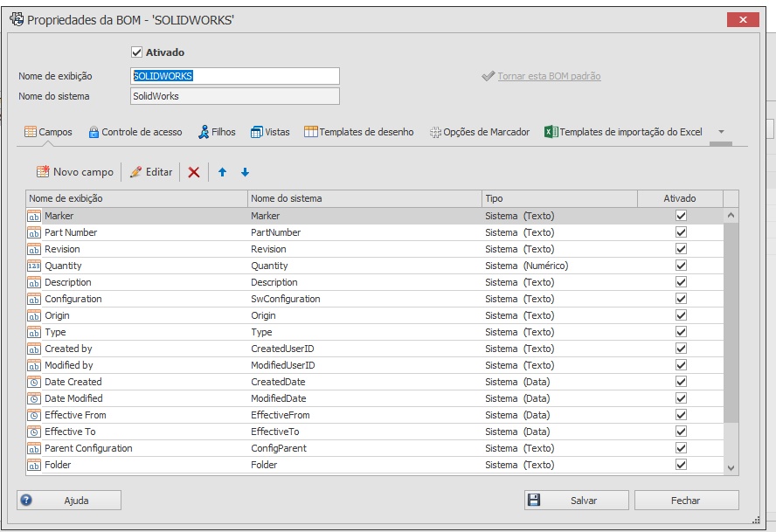This screenshot has height=532, width=776.
Task: Click the text icon beside Origin row
Action: pos(34,315)
